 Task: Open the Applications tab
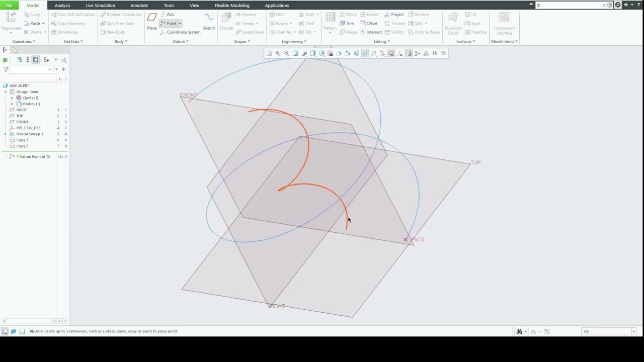[277, 6]
